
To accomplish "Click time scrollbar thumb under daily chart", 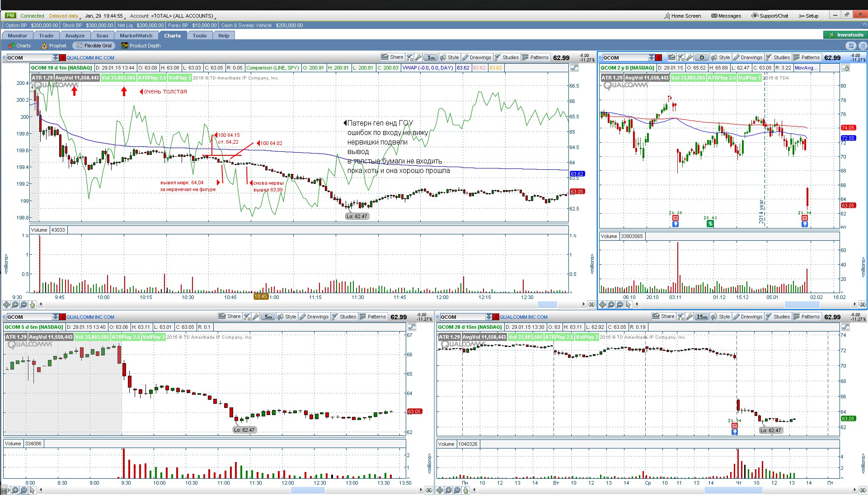I will (x=802, y=304).
